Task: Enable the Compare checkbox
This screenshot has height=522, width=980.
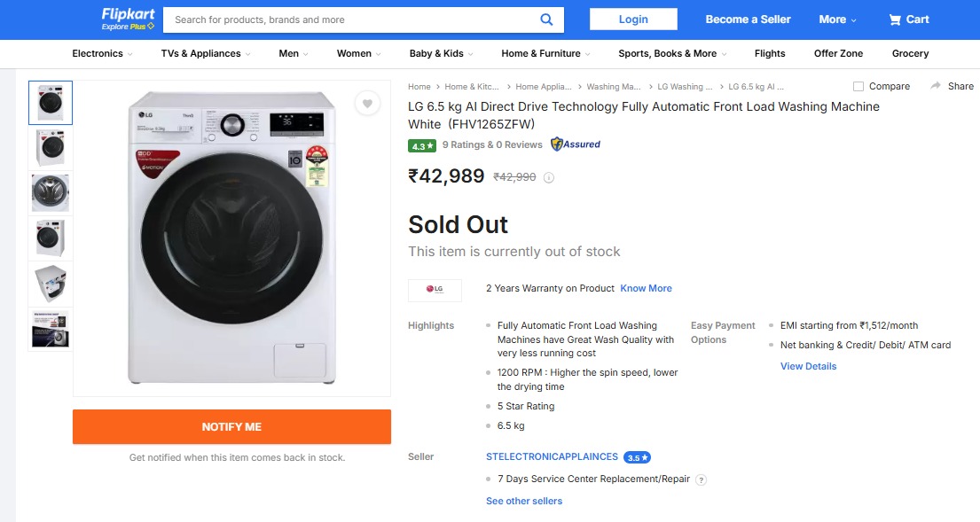Action: click(x=858, y=87)
